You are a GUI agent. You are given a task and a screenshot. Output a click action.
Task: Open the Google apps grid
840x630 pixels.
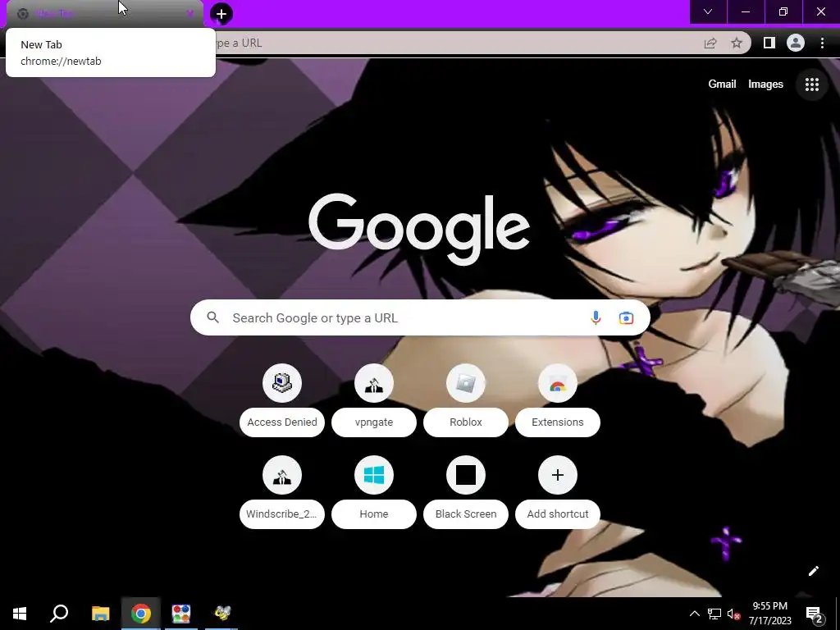[812, 84]
